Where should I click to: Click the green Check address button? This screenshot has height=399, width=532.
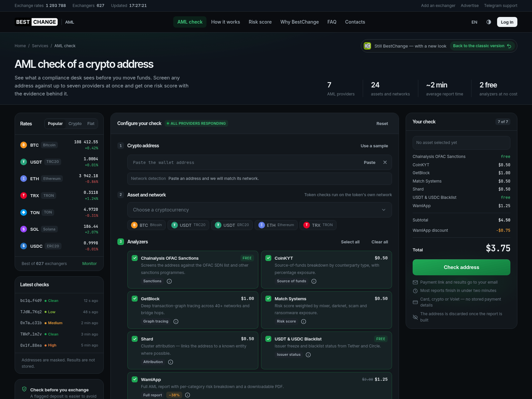(x=462, y=267)
